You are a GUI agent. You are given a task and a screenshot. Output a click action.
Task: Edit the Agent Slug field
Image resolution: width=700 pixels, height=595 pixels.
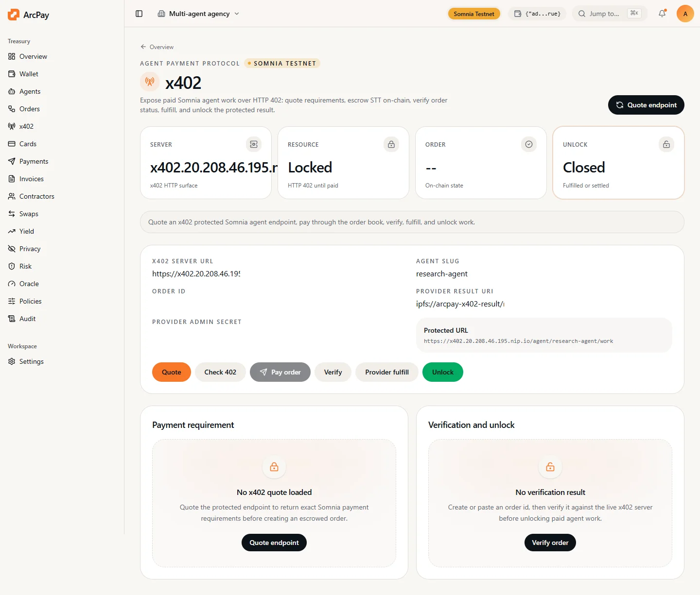pyautogui.click(x=460, y=274)
